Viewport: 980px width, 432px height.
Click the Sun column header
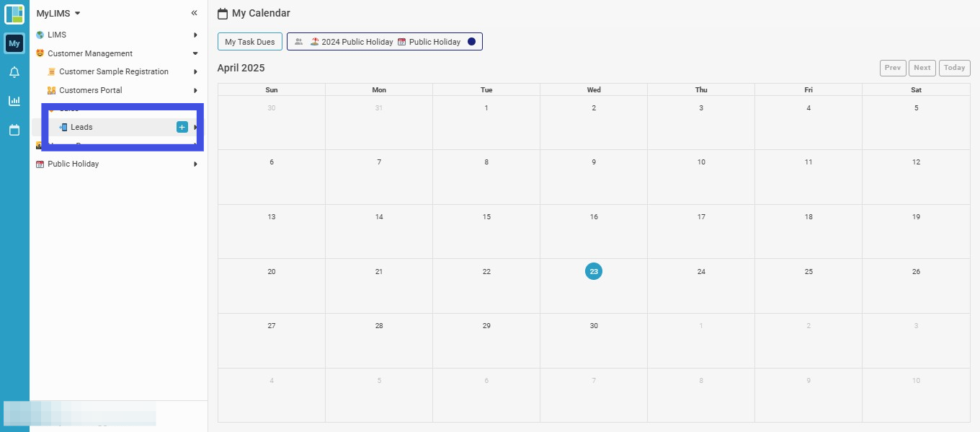[x=272, y=89]
